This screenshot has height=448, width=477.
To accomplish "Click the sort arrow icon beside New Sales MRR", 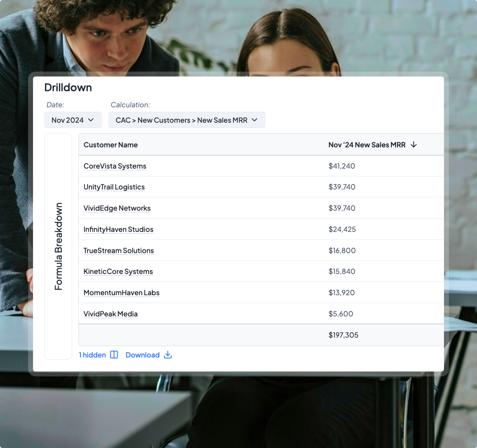I will [414, 145].
